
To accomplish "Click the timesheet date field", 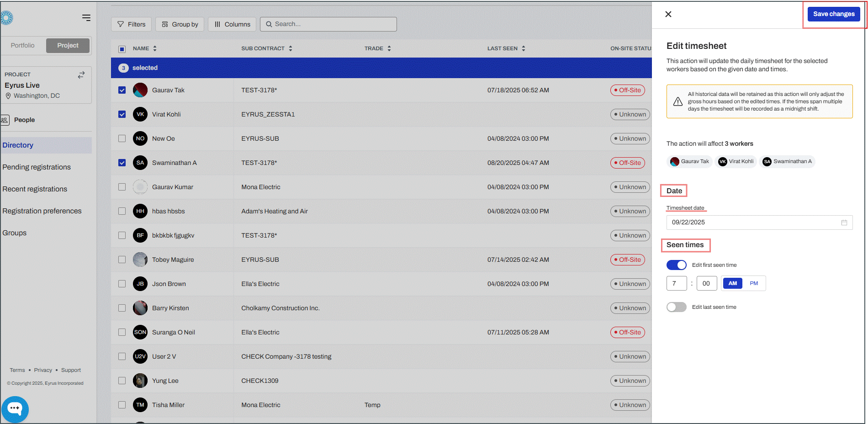I will click(759, 223).
